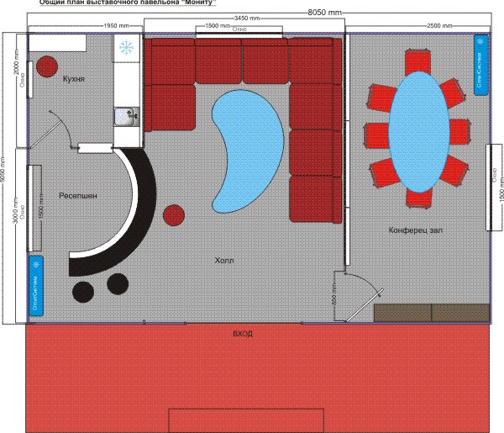Click the white kitchen countertop rectangle
The height and width of the screenshot is (433, 504).
(x=57, y=43)
